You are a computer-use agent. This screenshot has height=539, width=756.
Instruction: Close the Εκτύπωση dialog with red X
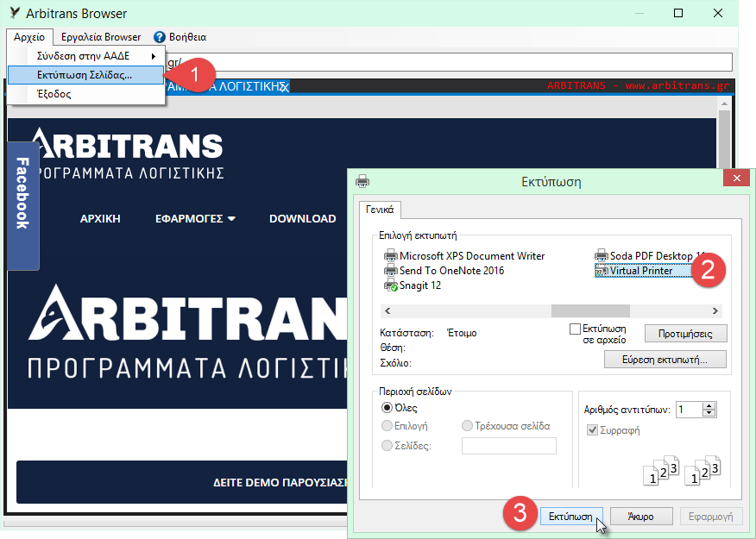737,179
